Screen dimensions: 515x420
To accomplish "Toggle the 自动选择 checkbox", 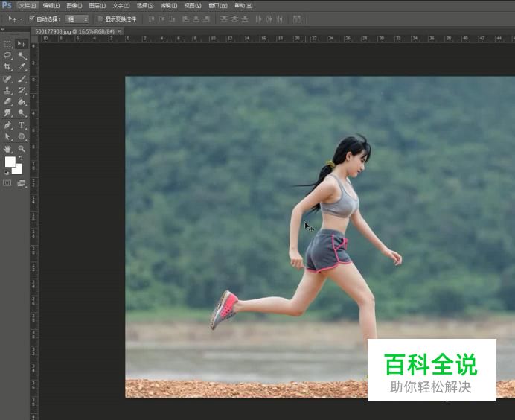I will pos(32,19).
